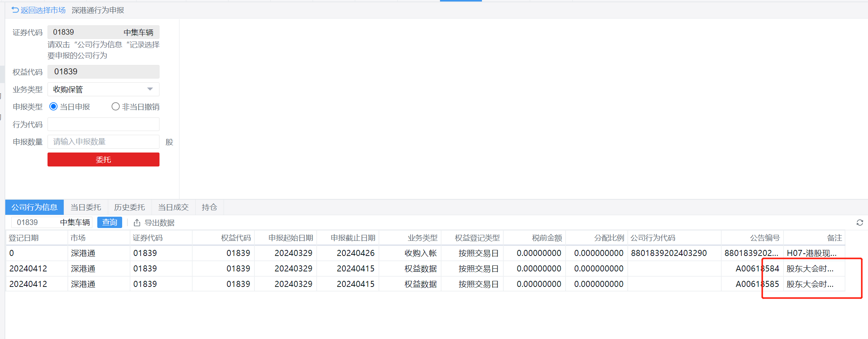
Task: Click the 返回选择市场 link
Action: [x=43, y=10]
